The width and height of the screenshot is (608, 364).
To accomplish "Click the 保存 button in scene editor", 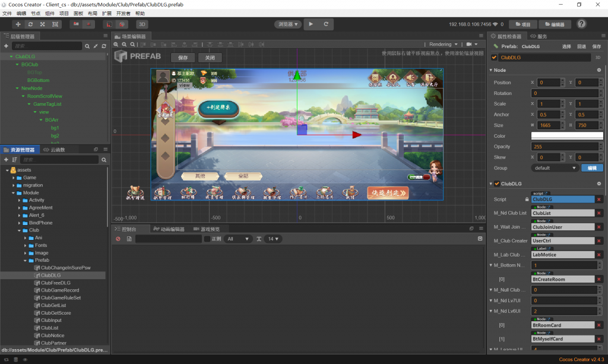I will (x=183, y=58).
